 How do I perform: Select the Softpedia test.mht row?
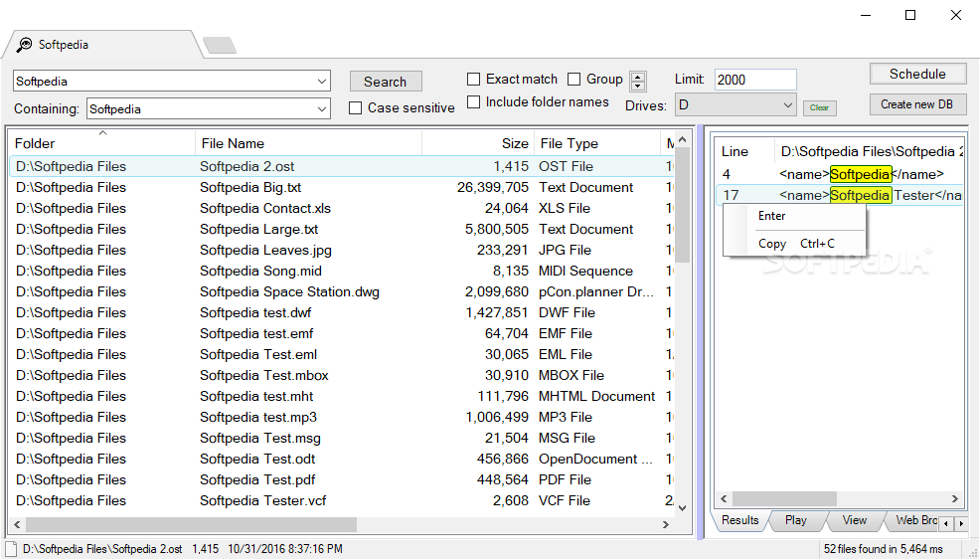coord(342,396)
